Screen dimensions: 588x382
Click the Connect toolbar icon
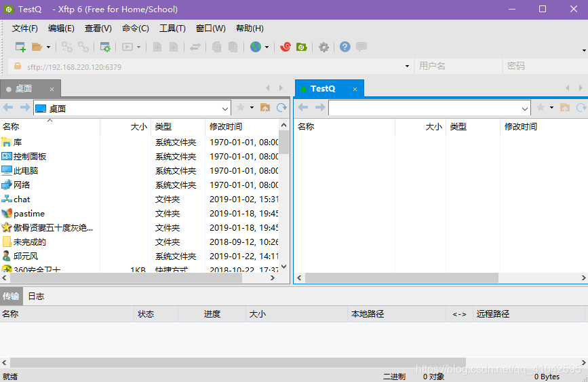tap(67, 47)
